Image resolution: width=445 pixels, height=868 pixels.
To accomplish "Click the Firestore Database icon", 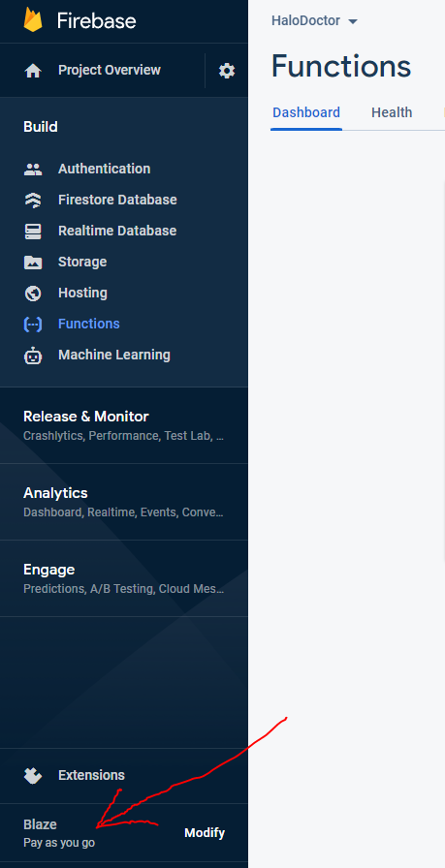I will click(x=33, y=200).
